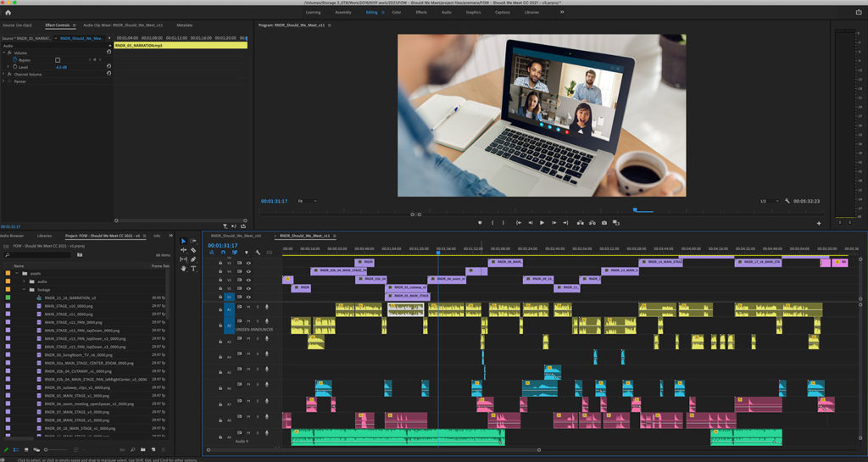Toggle the Bypass stopwatch animation

[15, 59]
